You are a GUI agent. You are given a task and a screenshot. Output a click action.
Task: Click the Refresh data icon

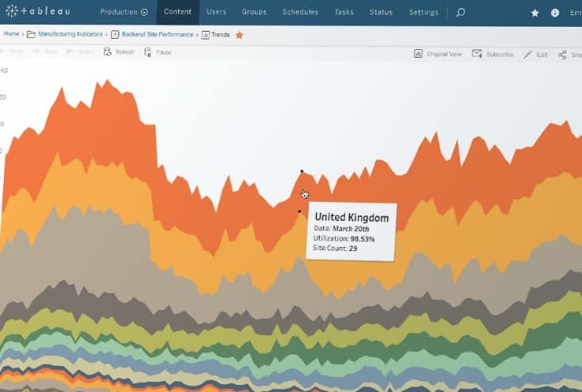pyautogui.click(x=108, y=51)
